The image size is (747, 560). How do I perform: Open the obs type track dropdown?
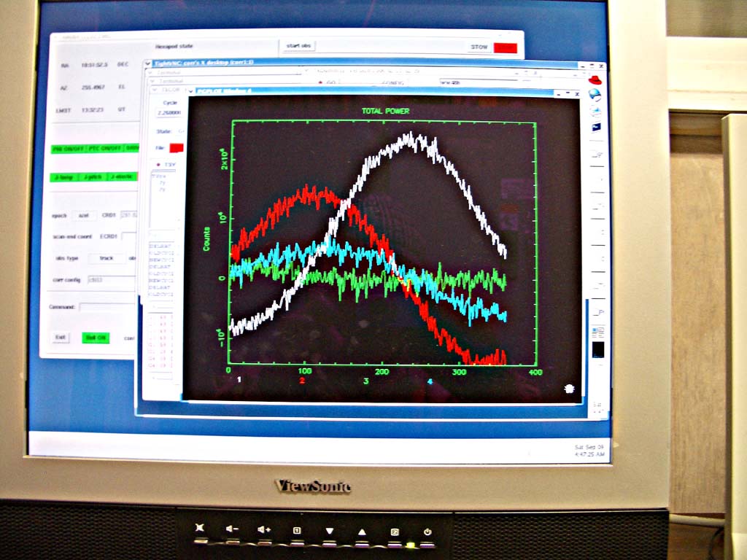[x=106, y=258]
